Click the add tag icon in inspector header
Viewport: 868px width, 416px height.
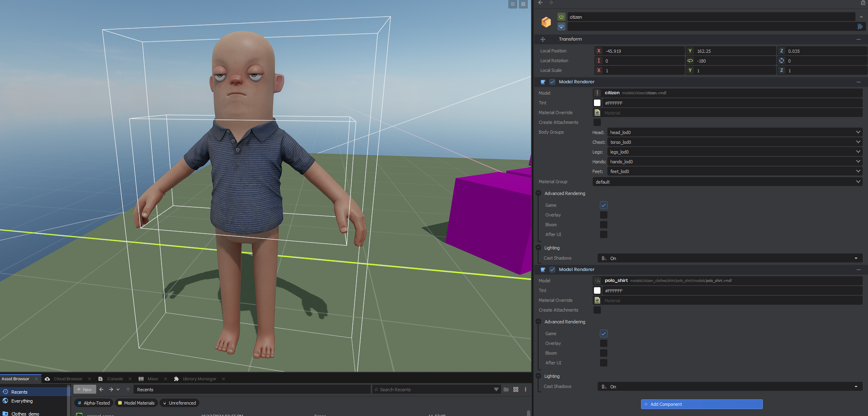[859, 26]
